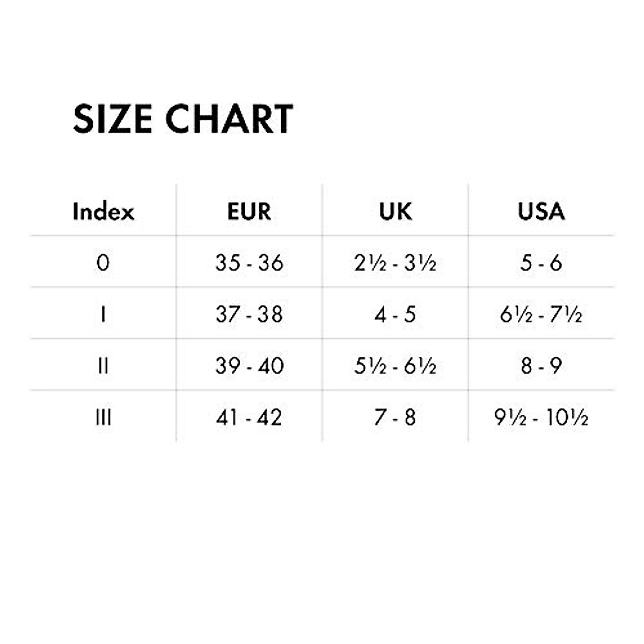Select the EUR column header
644x644 pixels.
pos(249,211)
